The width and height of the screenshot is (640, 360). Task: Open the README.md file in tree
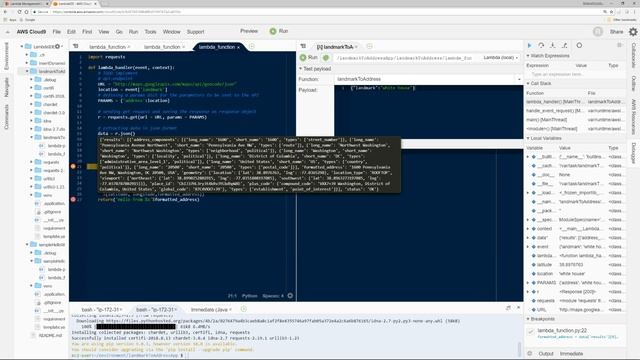coord(50,336)
